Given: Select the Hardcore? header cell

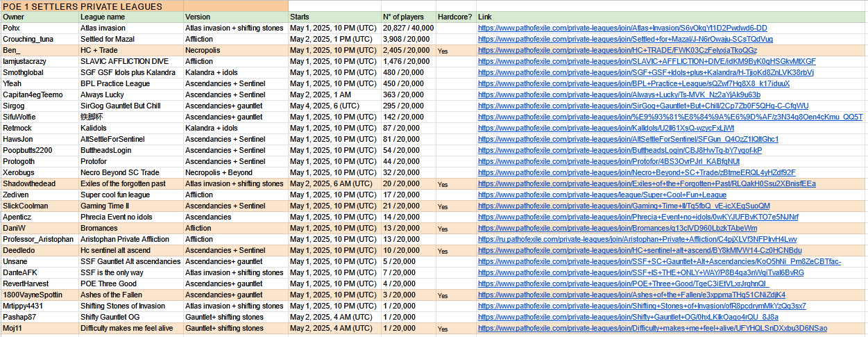Looking at the screenshot, I should [455, 17].
